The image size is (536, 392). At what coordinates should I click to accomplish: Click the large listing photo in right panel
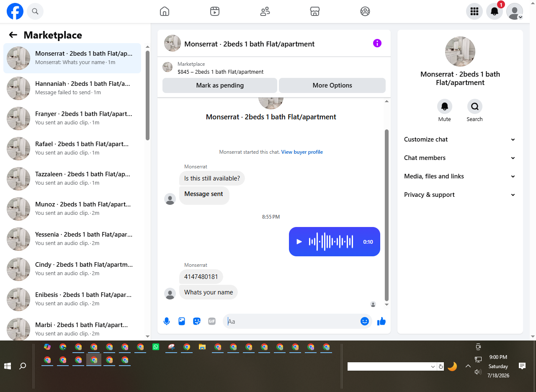click(x=460, y=52)
